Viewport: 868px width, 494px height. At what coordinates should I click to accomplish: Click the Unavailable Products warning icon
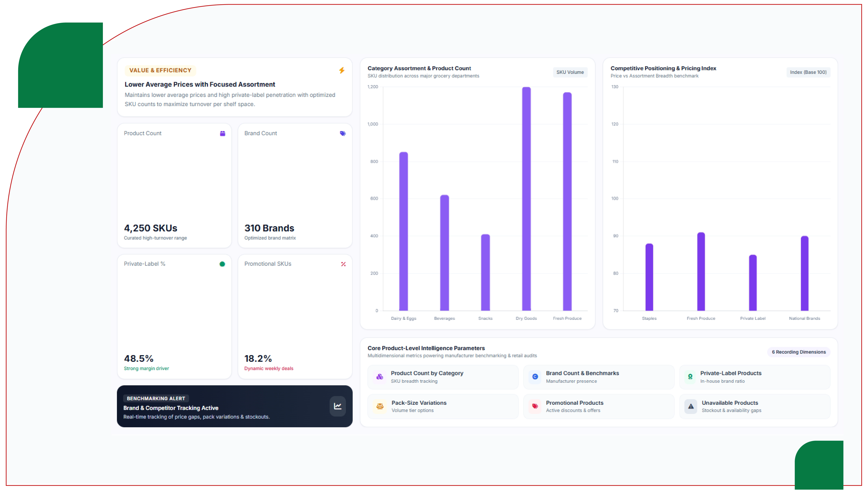point(691,406)
